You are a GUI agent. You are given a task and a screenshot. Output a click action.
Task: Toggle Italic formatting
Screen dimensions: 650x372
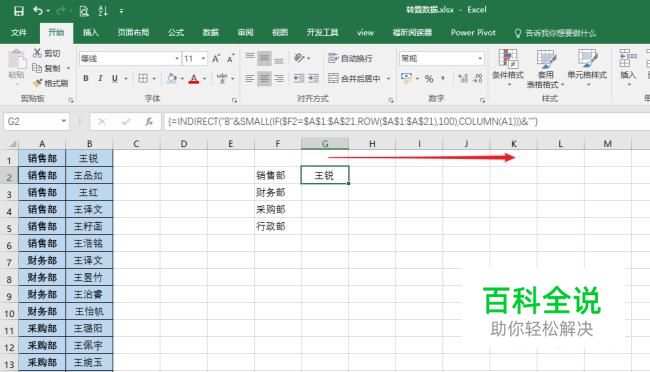(100, 78)
